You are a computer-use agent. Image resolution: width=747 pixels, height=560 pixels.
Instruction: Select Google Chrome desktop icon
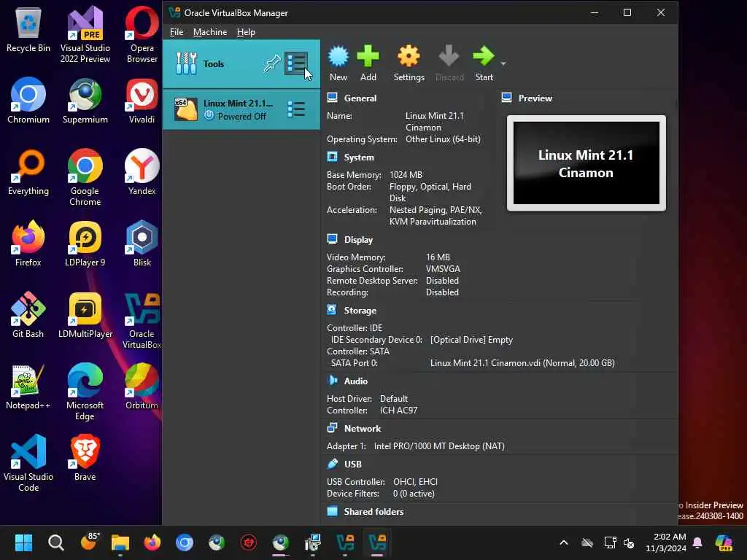click(85, 177)
